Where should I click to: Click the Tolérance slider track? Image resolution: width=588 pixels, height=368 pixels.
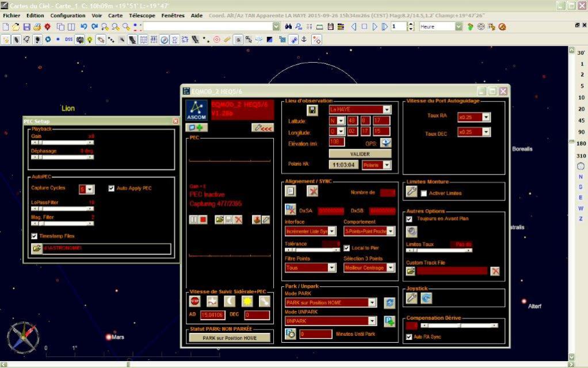click(x=312, y=250)
